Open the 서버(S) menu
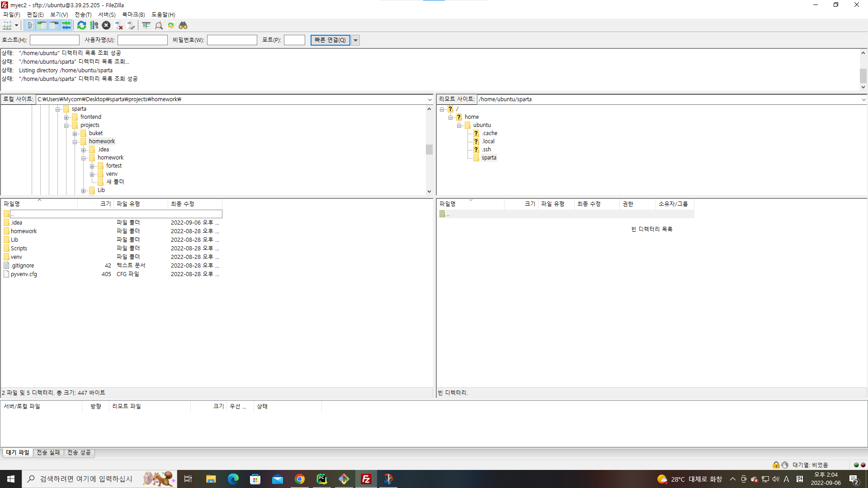This screenshot has height=488, width=868. pyautogui.click(x=107, y=14)
